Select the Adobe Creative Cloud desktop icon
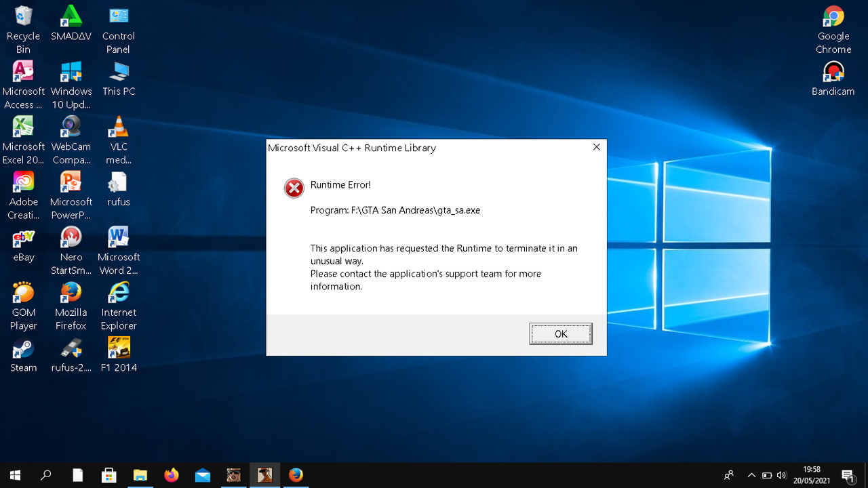This screenshot has height=488, width=868. [x=23, y=196]
